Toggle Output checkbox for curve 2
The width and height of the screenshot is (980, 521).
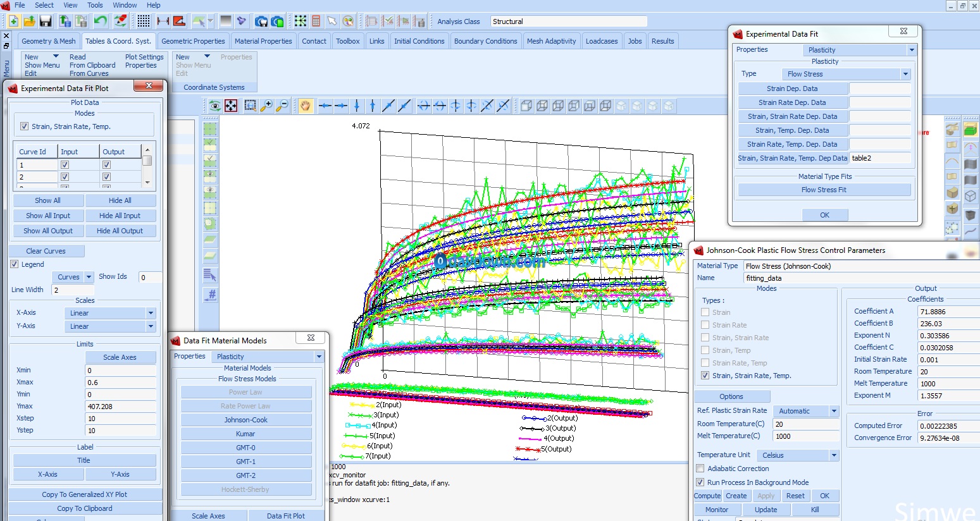point(106,177)
